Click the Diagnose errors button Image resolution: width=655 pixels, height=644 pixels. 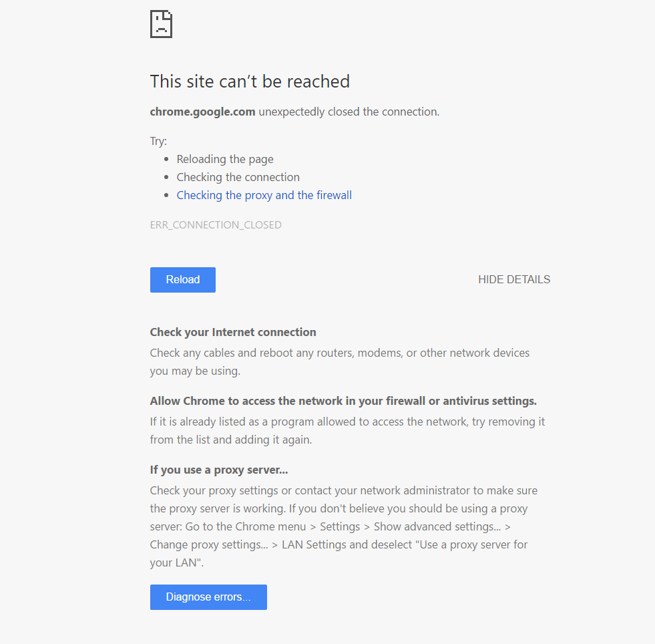click(208, 597)
